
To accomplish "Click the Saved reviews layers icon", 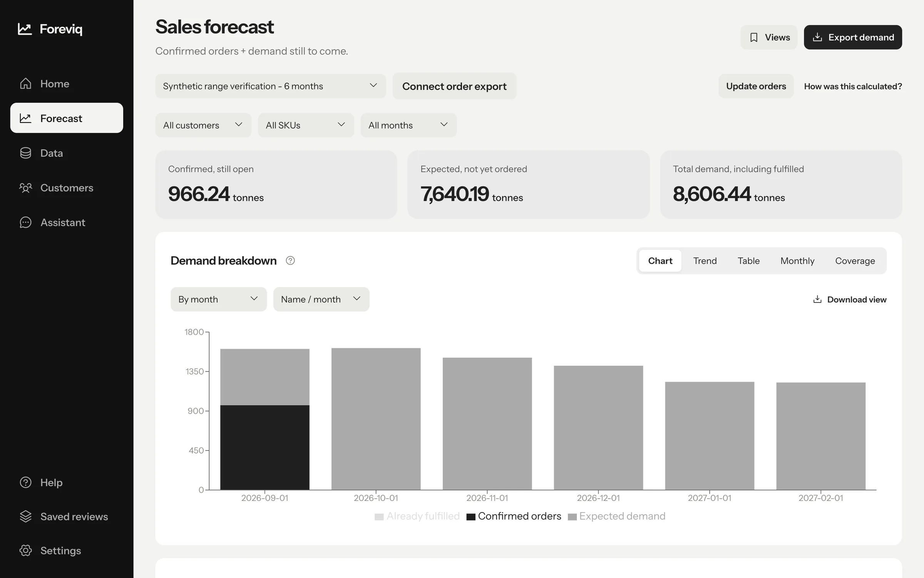I will (x=25, y=516).
